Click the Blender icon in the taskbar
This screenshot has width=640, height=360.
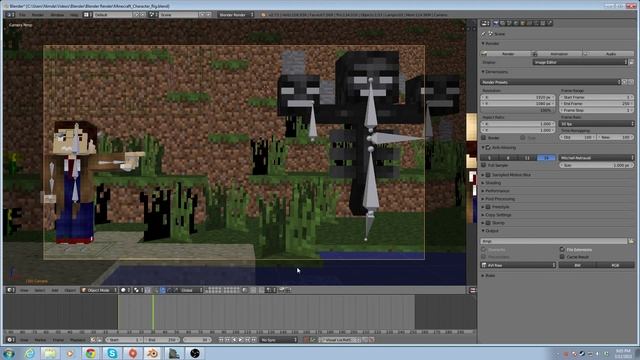click(x=153, y=353)
